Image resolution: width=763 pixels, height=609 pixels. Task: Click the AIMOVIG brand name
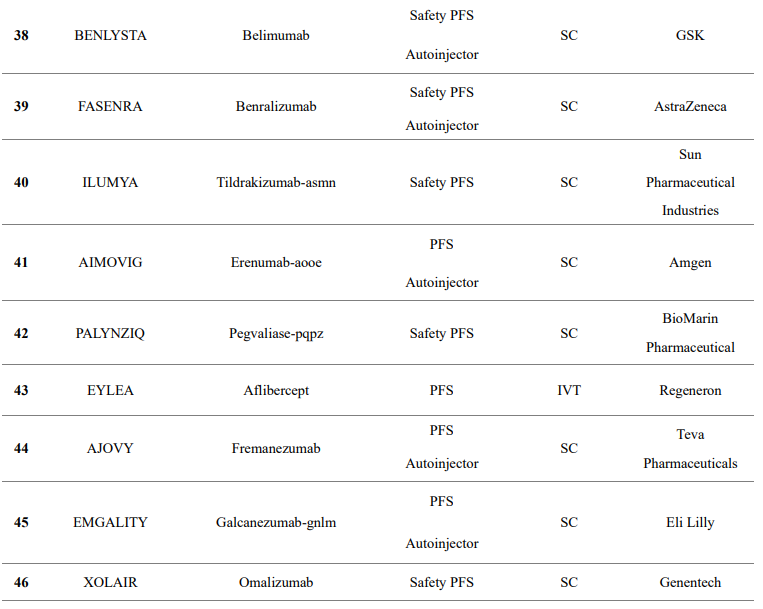click(110, 262)
